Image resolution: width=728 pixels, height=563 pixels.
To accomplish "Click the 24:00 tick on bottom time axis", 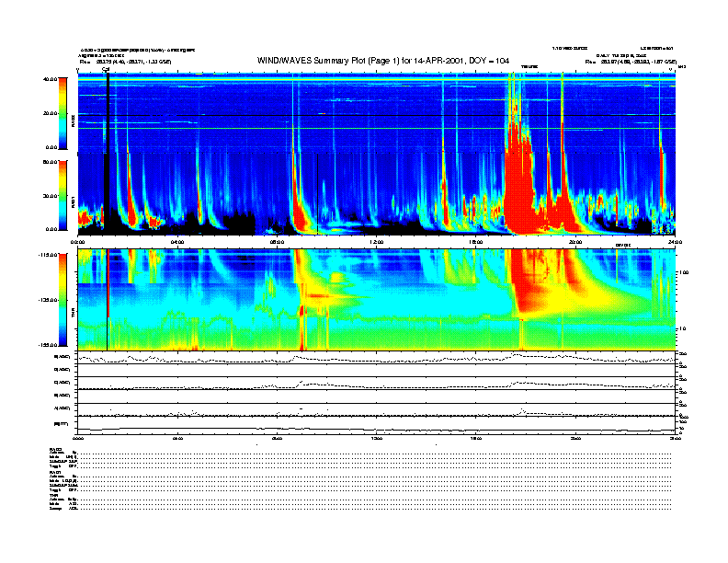I will tap(676, 439).
